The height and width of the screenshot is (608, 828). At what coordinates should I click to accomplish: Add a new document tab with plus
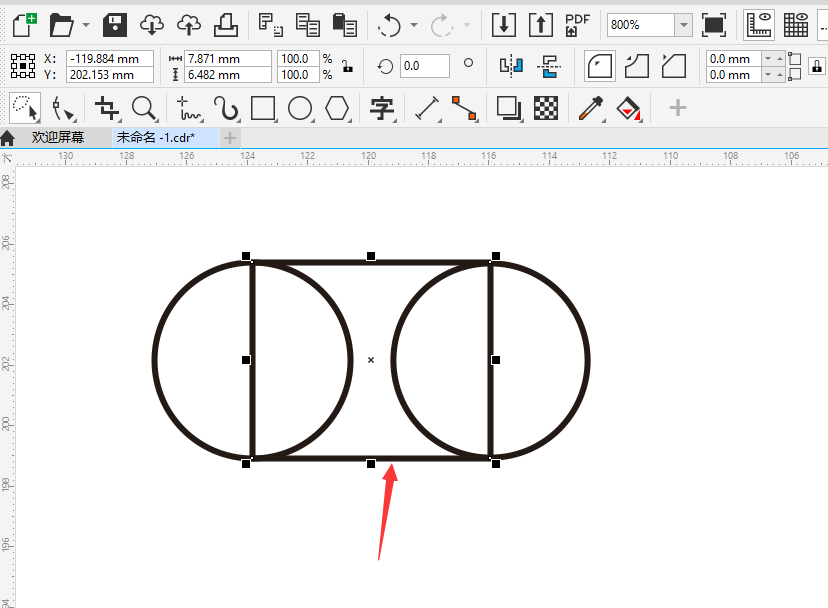230,138
